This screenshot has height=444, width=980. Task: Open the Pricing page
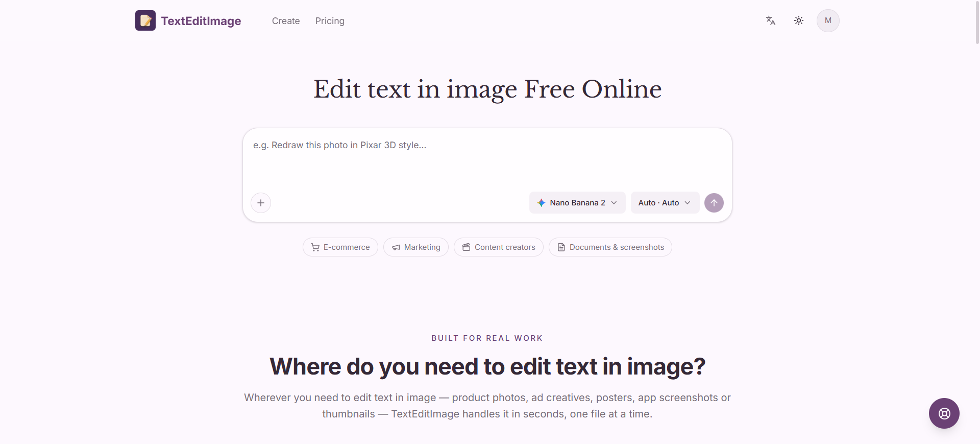330,21
